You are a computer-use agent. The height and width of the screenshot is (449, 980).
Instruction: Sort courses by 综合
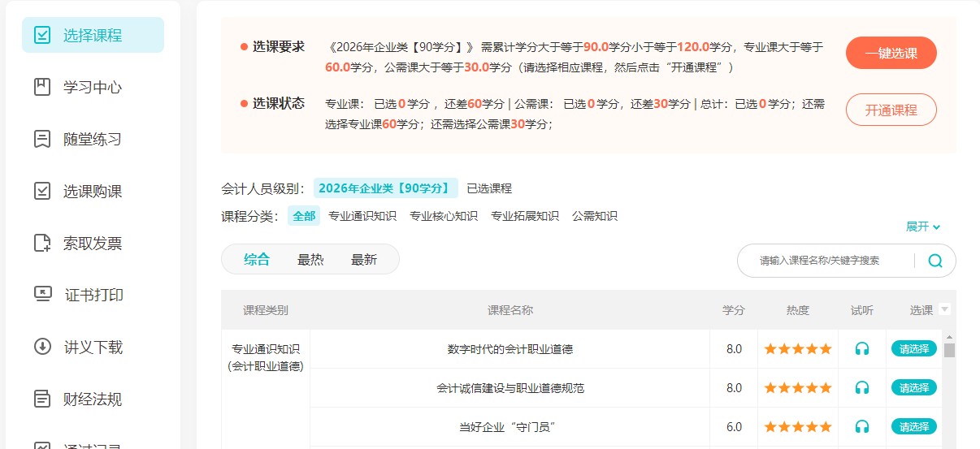[x=257, y=260]
